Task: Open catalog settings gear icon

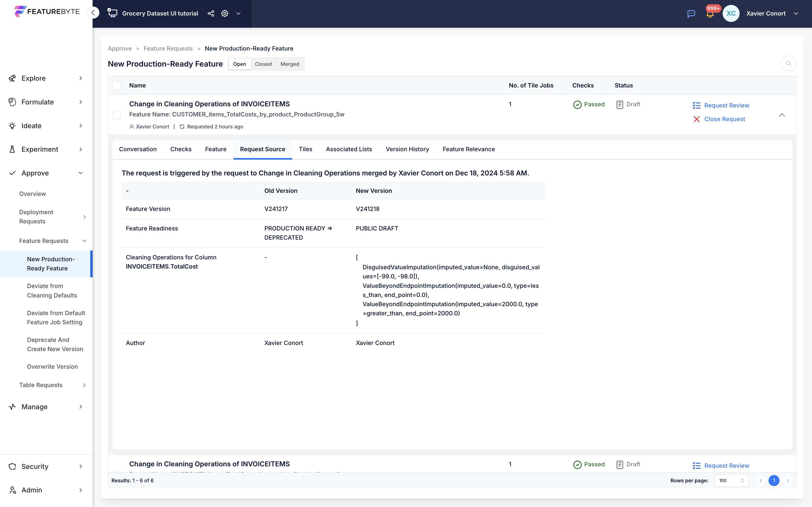Action: pos(225,13)
